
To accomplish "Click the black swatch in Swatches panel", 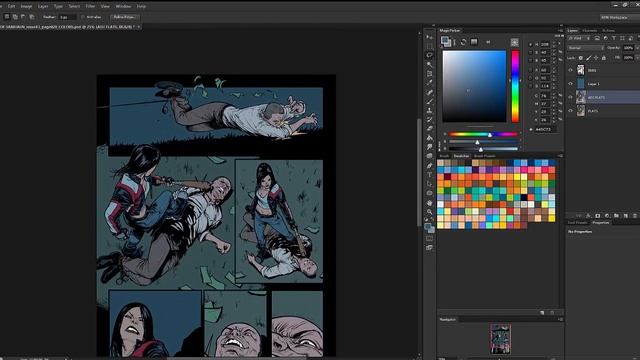I will [x=524, y=198].
